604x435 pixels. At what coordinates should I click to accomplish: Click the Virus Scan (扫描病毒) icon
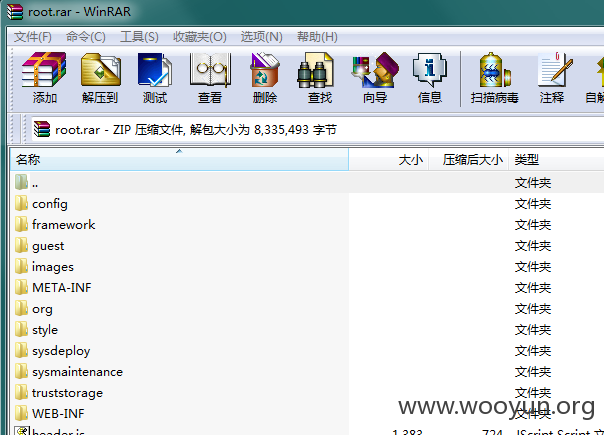coord(494,70)
